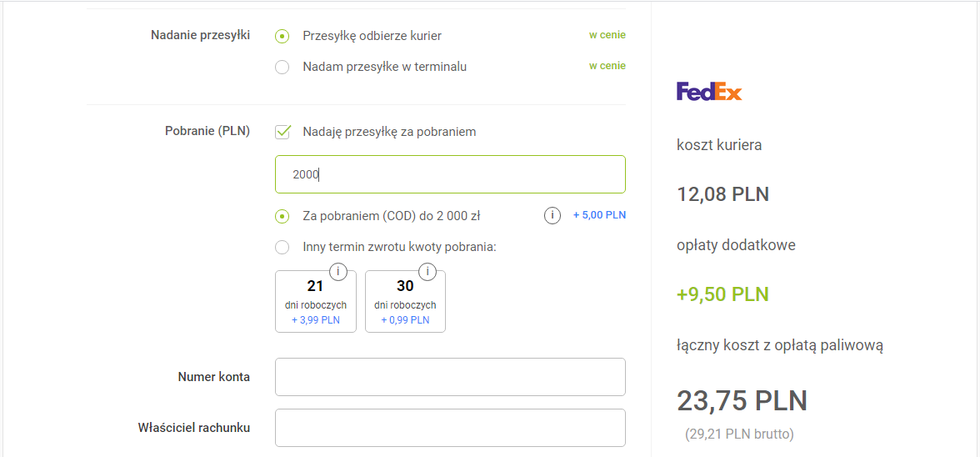This screenshot has height=457, width=980.
Task: Click the FedEx logo
Action: [x=709, y=91]
